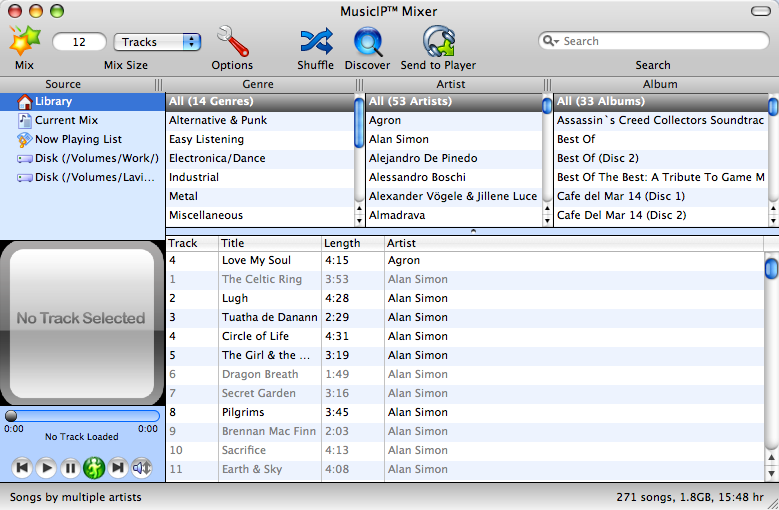Select the Pilgrims track
Viewport: 779px width, 510px height.
(465, 412)
